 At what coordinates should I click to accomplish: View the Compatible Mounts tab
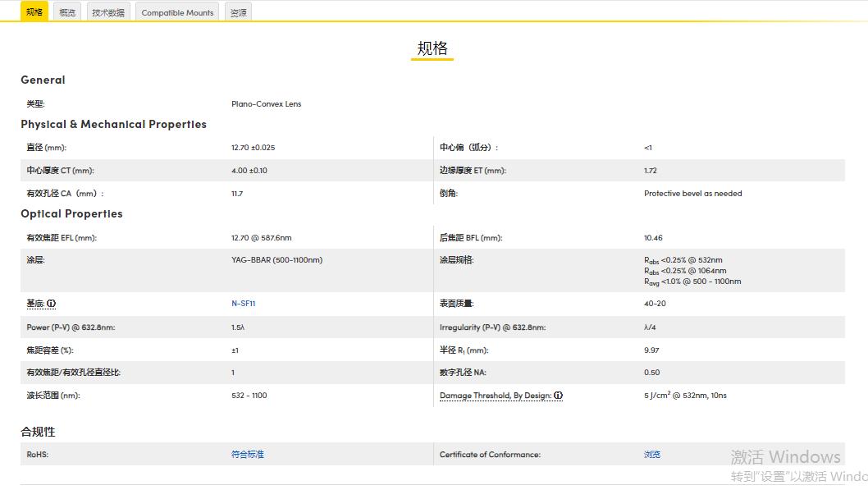pyautogui.click(x=176, y=11)
